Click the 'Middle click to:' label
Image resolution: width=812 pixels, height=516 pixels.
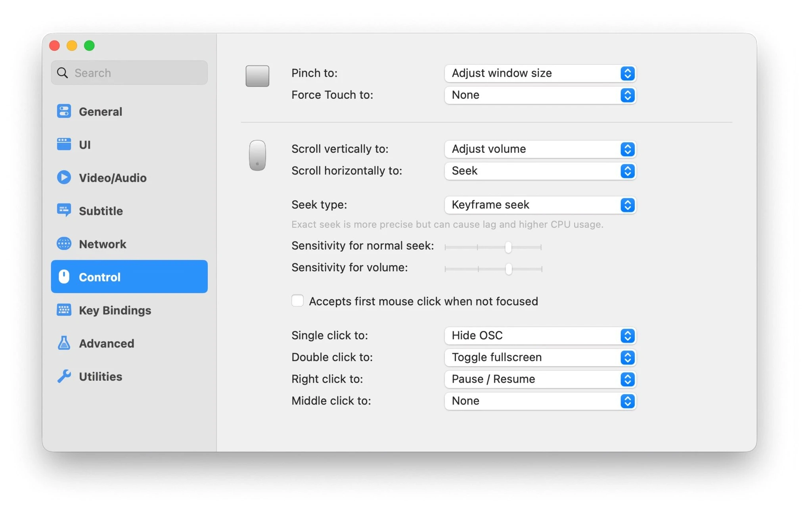331,401
